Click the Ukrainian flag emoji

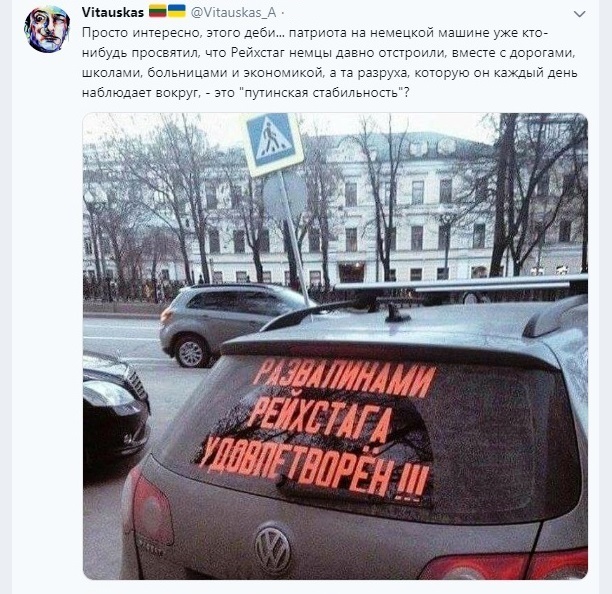(176, 12)
